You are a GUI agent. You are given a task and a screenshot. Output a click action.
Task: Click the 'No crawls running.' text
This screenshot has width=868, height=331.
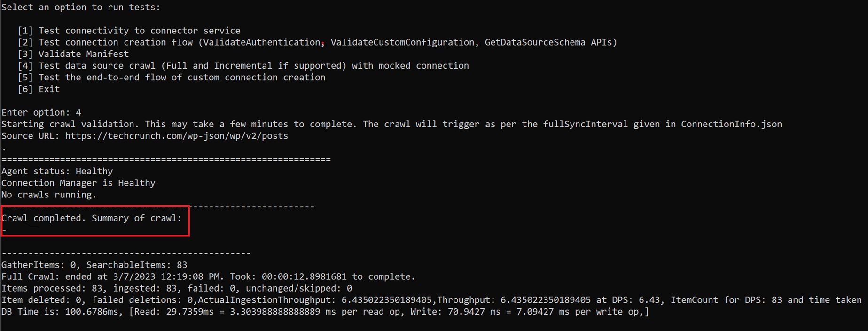[49, 195]
